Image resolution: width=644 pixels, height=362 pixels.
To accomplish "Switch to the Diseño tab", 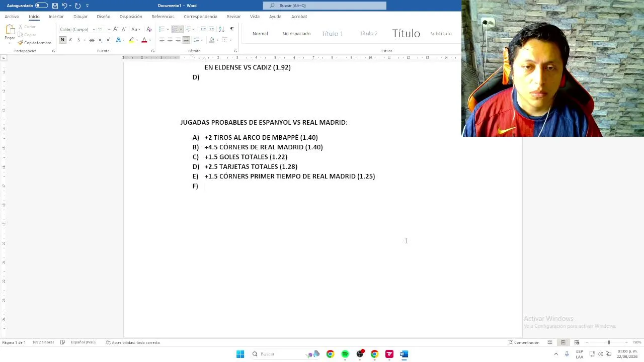I will [104, 17].
